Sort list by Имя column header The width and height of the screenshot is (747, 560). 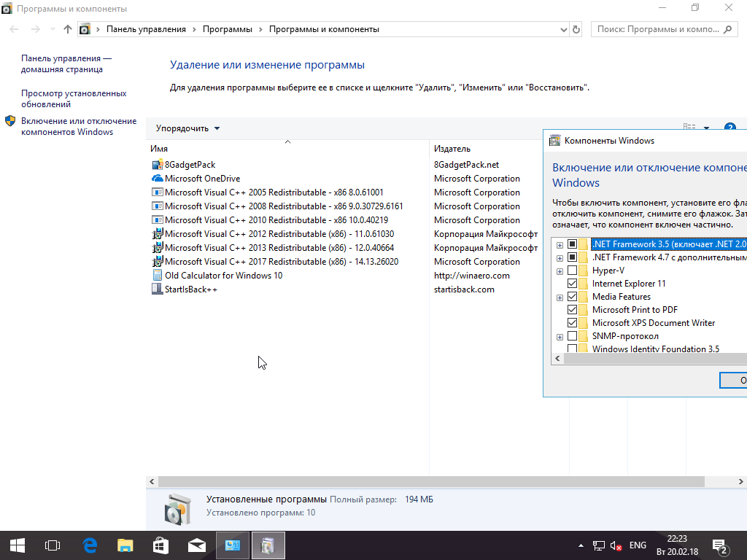coord(287,149)
